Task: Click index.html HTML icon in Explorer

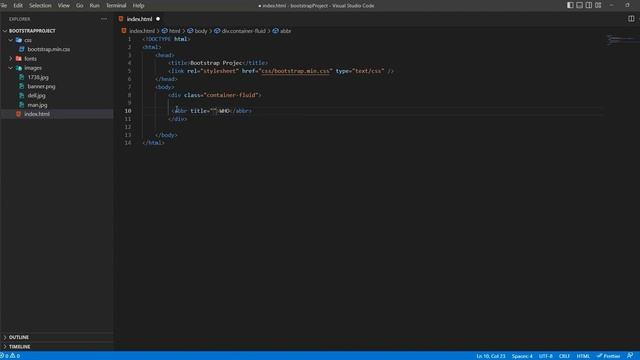Action: (x=18, y=114)
